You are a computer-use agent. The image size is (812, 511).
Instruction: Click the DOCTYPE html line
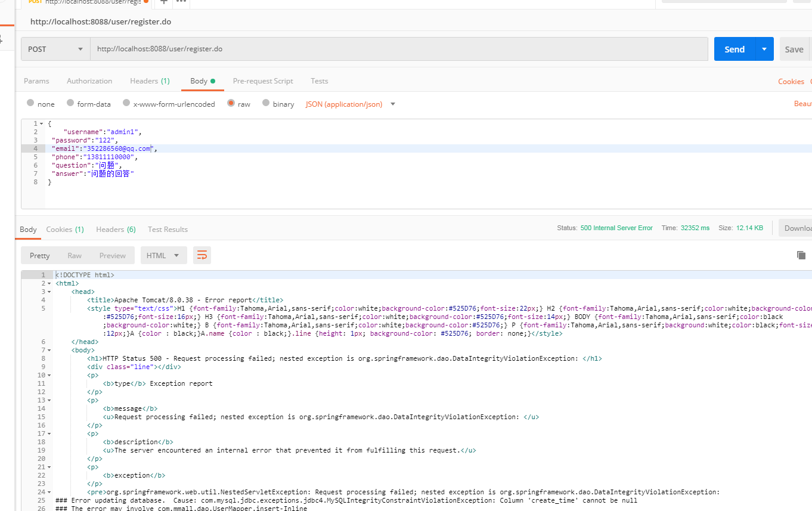click(85, 275)
